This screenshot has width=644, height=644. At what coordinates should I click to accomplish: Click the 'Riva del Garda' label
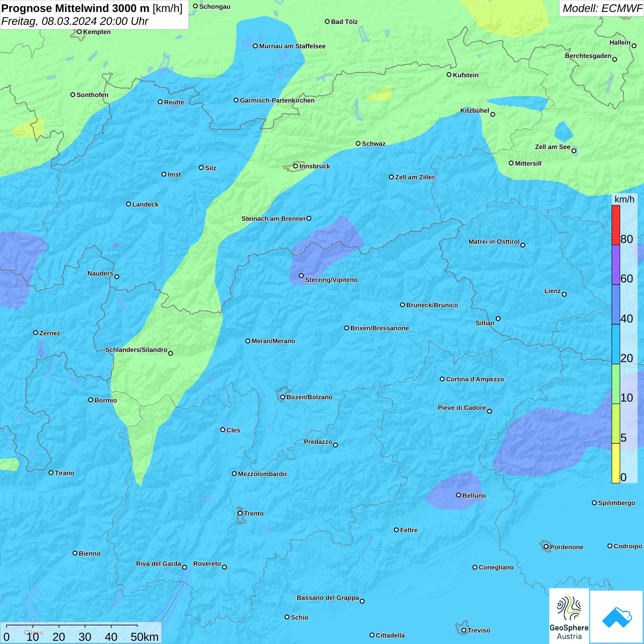[159, 563]
